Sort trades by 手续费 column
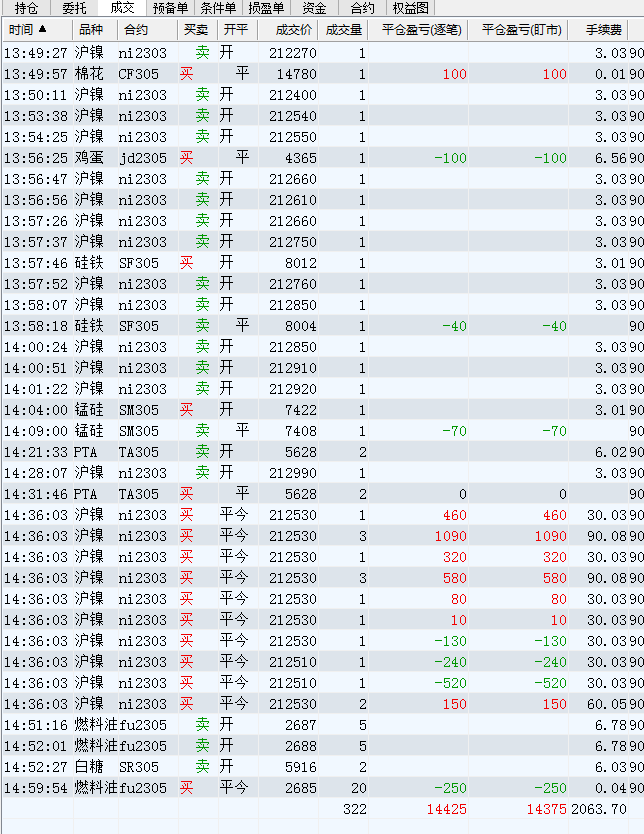Screen dimensions: 644x834 tap(613, 30)
